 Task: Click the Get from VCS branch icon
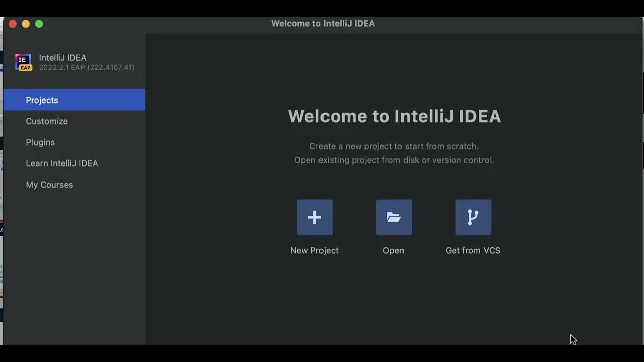pos(473,217)
